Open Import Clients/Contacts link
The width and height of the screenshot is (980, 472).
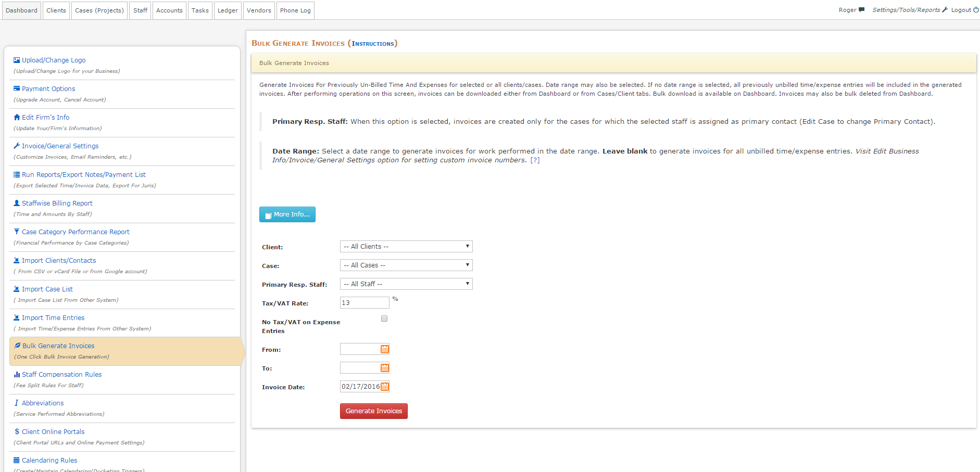tap(59, 261)
